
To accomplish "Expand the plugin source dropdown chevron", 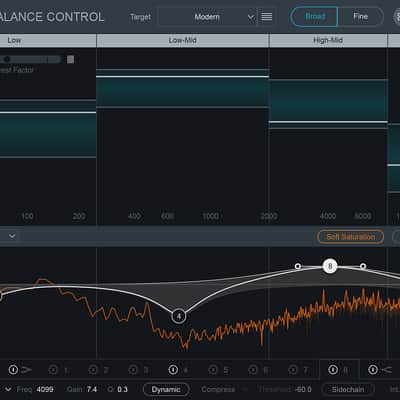I will click(x=12, y=236).
